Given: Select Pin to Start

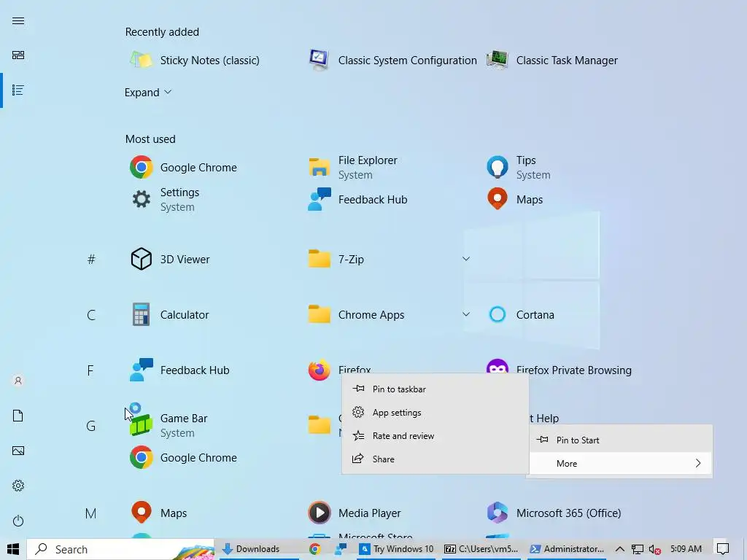Looking at the screenshot, I should tap(621, 440).
